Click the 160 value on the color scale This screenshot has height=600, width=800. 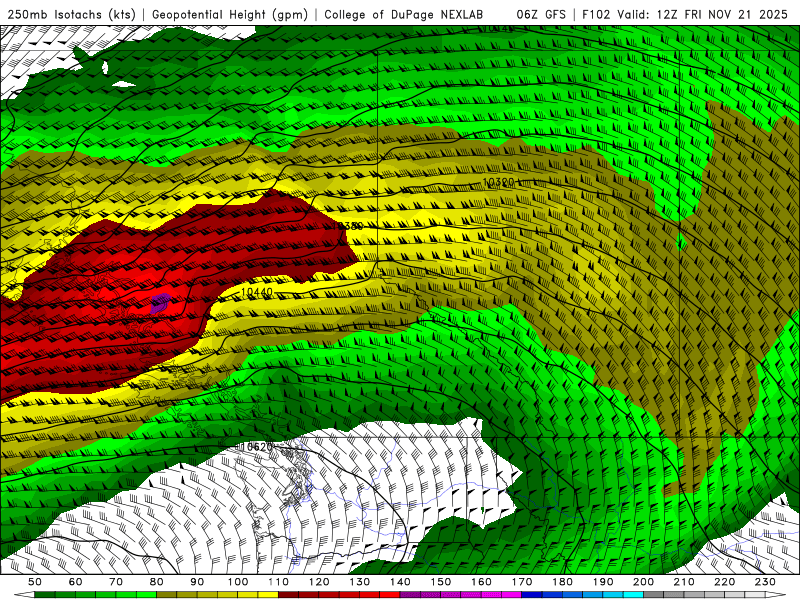tap(481, 582)
